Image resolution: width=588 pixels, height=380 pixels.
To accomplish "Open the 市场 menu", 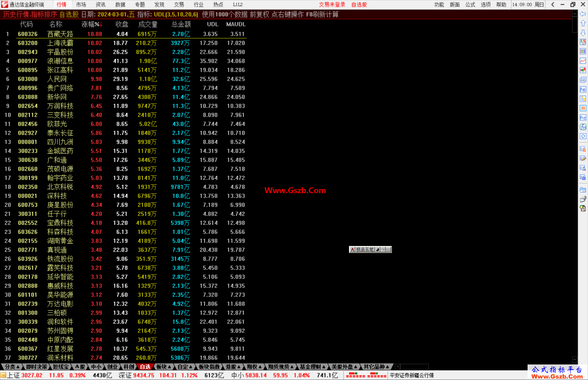I will (x=81, y=5).
